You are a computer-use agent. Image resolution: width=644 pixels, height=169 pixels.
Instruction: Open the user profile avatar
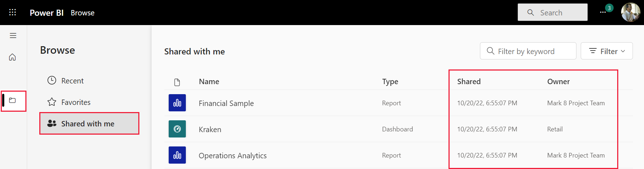(630, 13)
